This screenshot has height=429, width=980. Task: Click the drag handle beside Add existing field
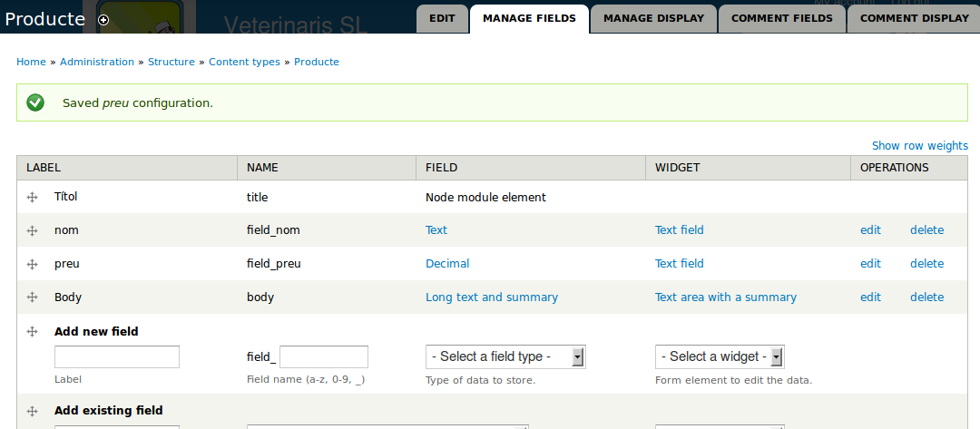(33, 411)
